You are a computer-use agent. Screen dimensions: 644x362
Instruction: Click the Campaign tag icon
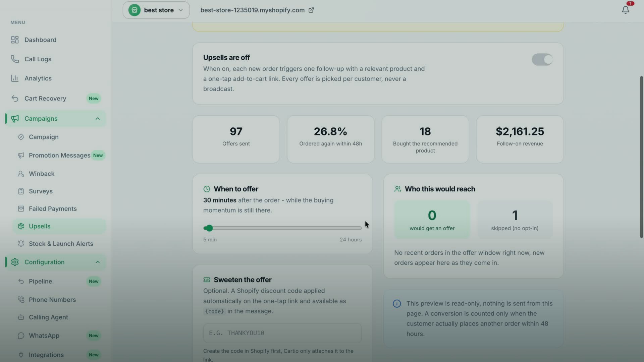coord(21,137)
